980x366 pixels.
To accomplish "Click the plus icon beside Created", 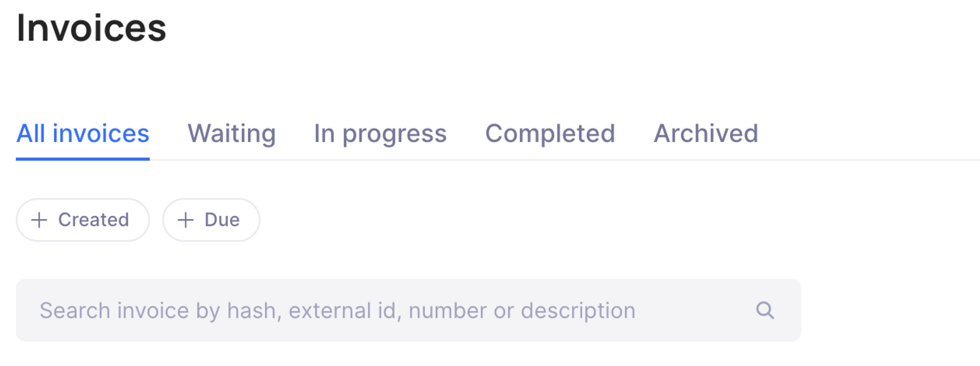I will point(39,220).
